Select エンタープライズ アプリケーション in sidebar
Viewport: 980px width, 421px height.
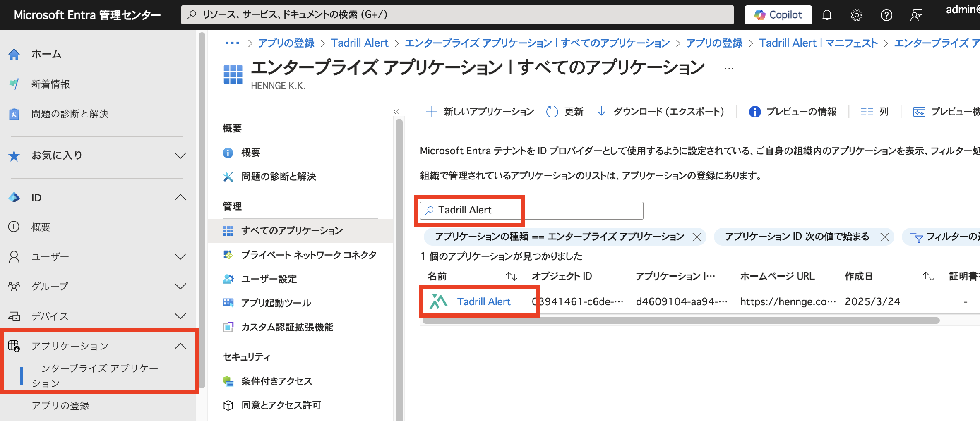pyautogui.click(x=95, y=376)
